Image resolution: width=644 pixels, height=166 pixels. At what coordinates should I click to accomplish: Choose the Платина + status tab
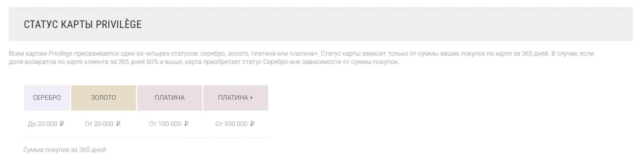[x=235, y=98]
